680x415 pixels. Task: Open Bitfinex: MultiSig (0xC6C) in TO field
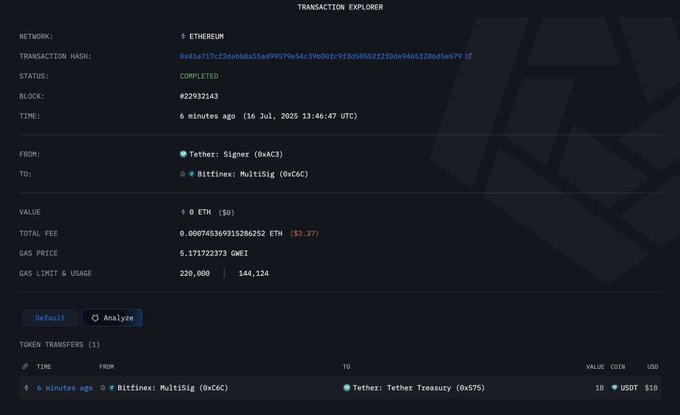tap(253, 174)
